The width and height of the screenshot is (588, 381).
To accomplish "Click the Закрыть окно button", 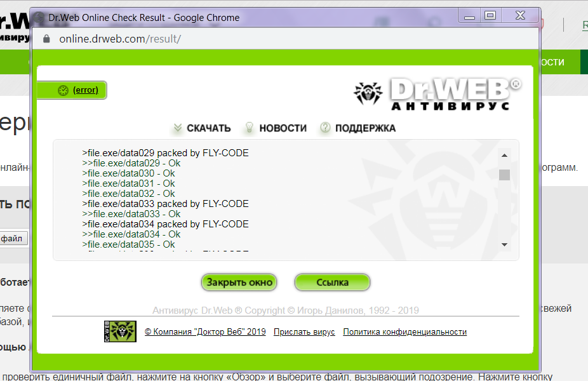I will point(239,283).
